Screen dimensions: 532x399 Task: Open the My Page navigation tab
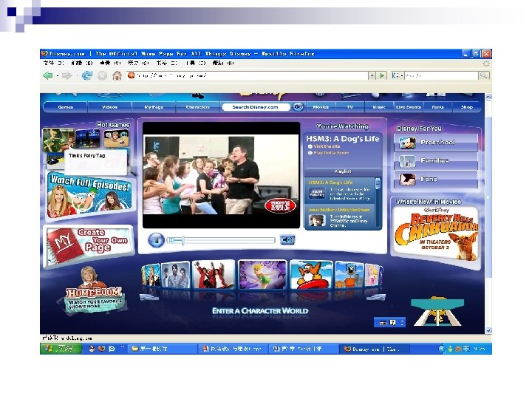point(154,107)
